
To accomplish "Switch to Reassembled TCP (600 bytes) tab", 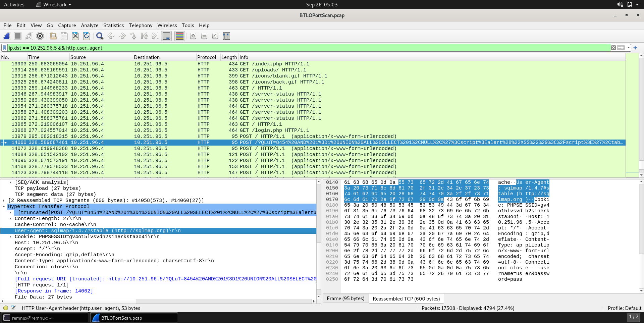I will (x=406, y=299).
